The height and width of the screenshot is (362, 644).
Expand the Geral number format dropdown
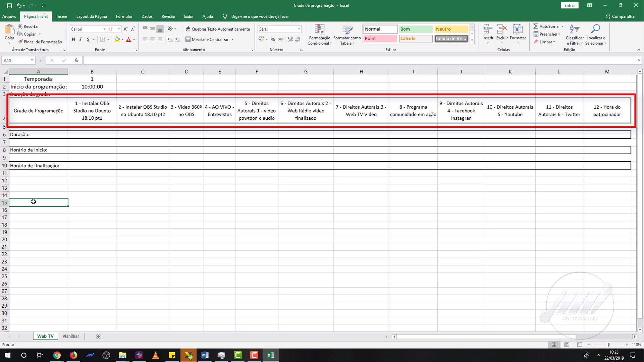(299, 29)
